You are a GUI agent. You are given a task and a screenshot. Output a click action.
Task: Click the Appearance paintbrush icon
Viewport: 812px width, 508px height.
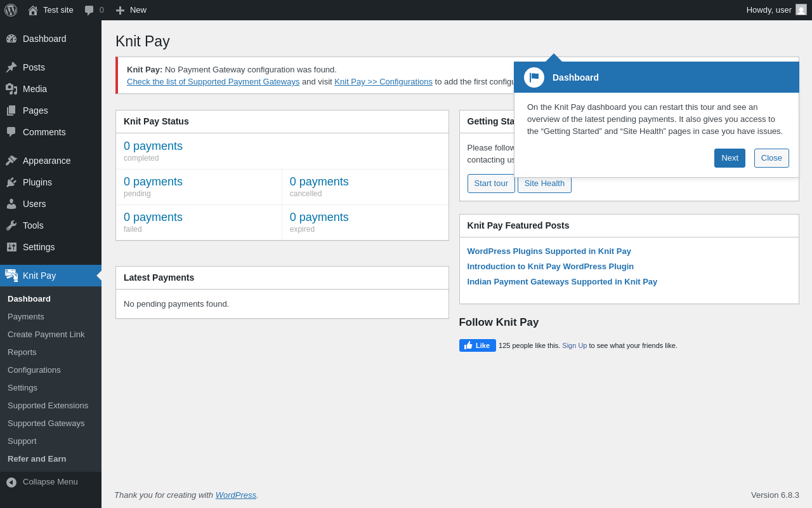[x=11, y=161]
